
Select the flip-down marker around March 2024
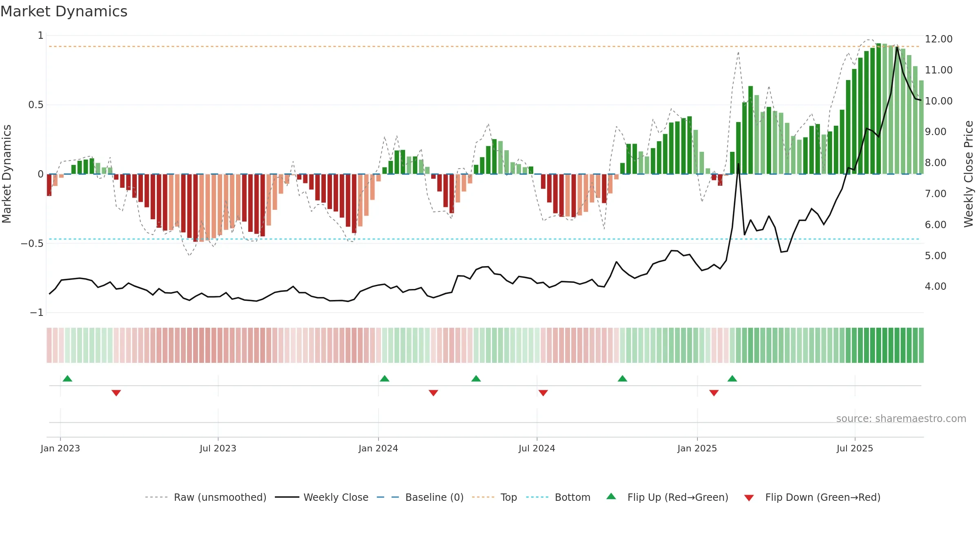pyautogui.click(x=433, y=393)
